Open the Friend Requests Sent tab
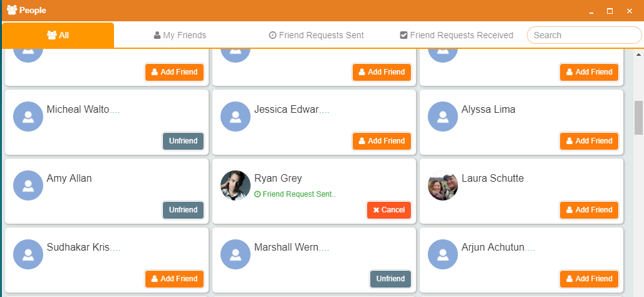Viewport: 644px width, 297px height. pos(316,35)
